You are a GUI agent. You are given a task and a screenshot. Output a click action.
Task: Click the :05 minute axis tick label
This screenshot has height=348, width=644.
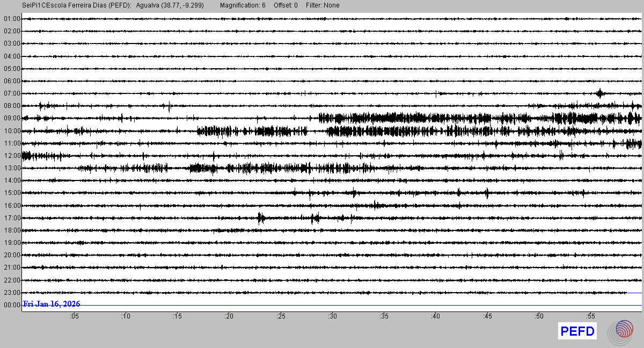pyautogui.click(x=74, y=316)
